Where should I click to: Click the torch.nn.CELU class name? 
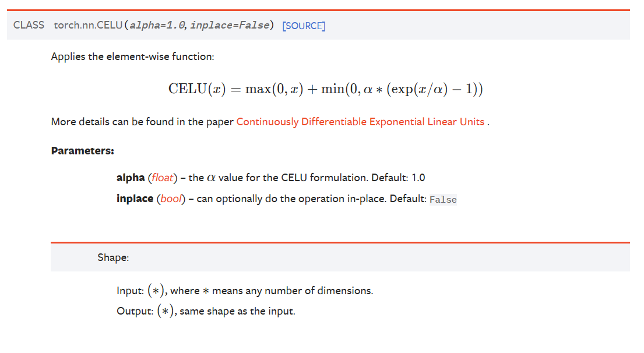tap(89, 25)
